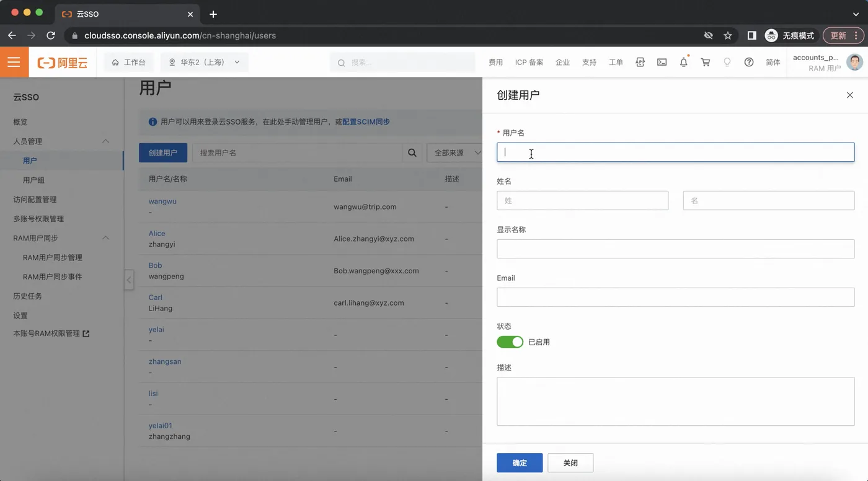Viewport: 868px width, 481px height.
Task: Click the 用户名 input field
Action: click(x=676, y=152)
